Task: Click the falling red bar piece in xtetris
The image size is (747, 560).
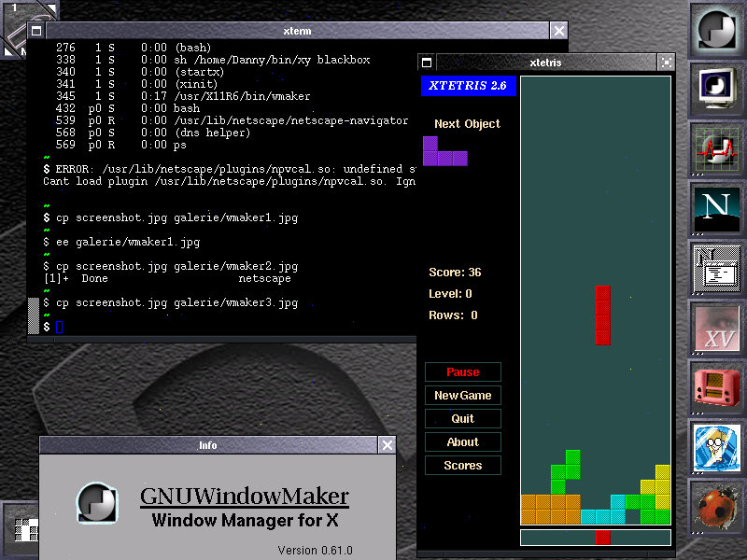Action: point(602,315)
